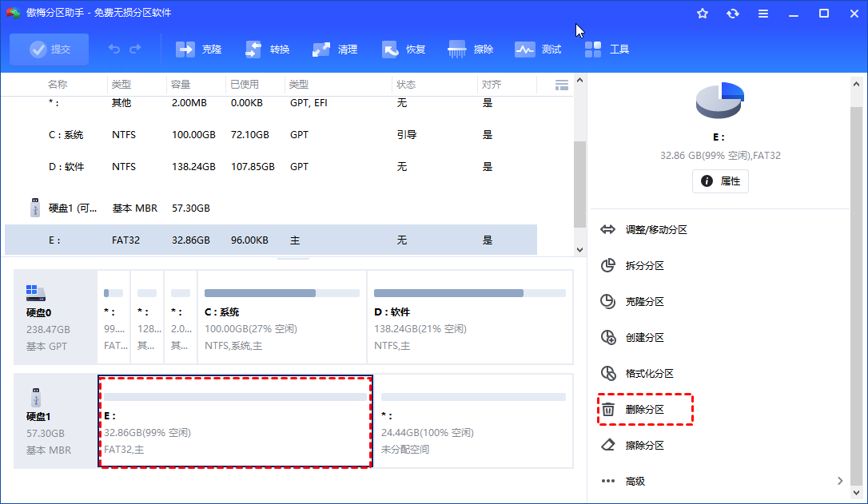This screenshot has height=504, width=868.
Task: Click the refresh icon in title bar
Action: pos(733,14)
